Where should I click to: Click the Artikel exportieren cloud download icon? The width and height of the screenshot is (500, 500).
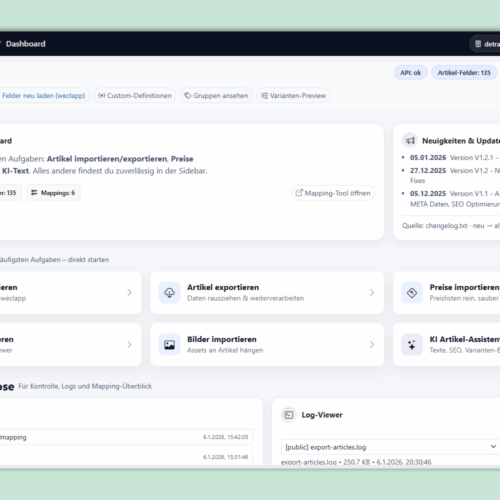tap(169, 293)
